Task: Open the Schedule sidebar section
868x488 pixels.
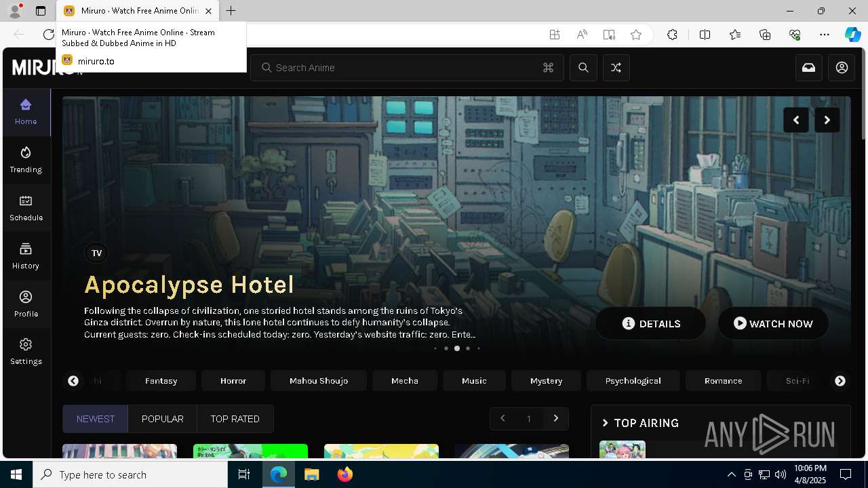Action: pos(26,208)
